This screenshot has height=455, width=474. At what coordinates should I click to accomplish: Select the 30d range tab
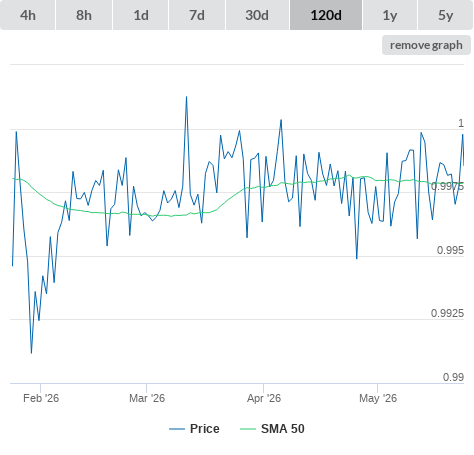[x=257, y=15]
